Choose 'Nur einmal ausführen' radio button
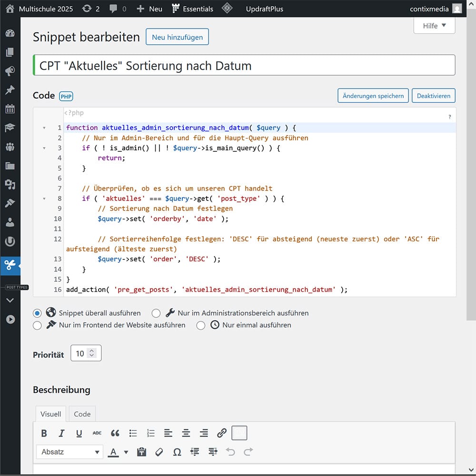 [201, 326]
